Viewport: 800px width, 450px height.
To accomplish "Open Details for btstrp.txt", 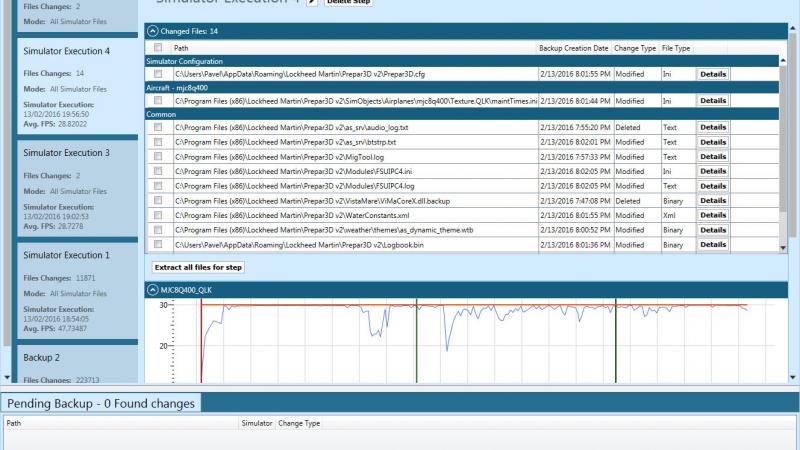I will 713,142.
